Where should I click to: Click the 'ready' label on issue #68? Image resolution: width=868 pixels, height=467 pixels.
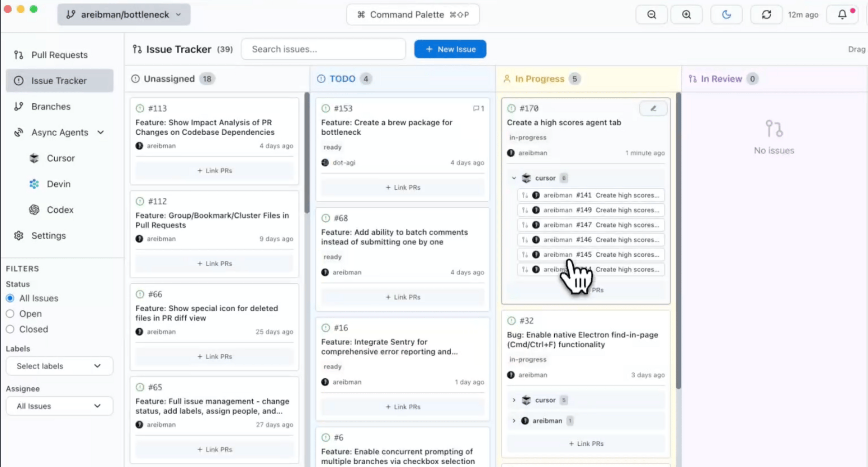(x=332, y=257)
